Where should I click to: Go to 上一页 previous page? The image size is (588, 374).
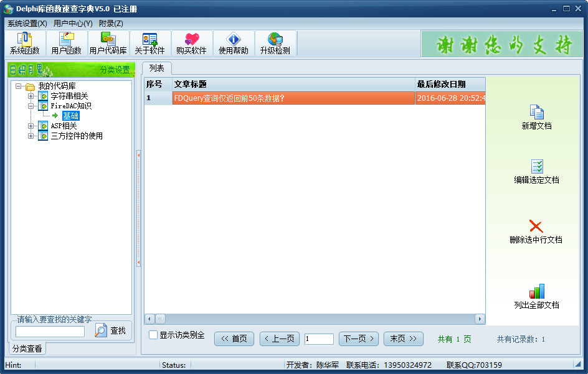tap(280, 339)
